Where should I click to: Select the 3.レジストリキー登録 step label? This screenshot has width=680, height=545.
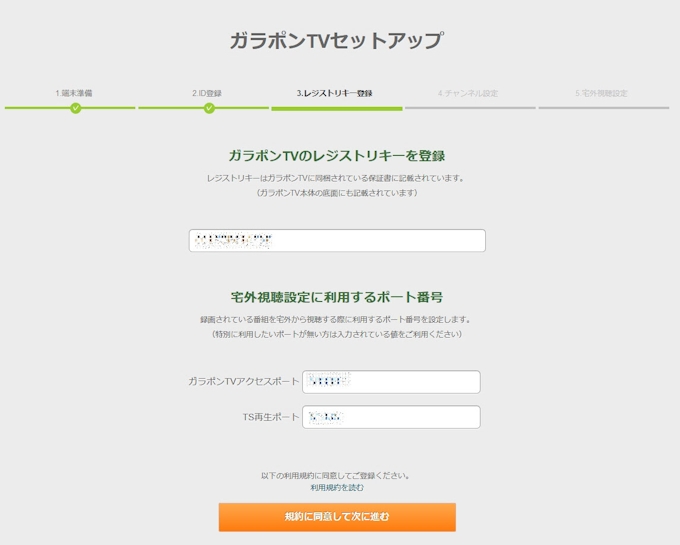click(x=334, y=93)
